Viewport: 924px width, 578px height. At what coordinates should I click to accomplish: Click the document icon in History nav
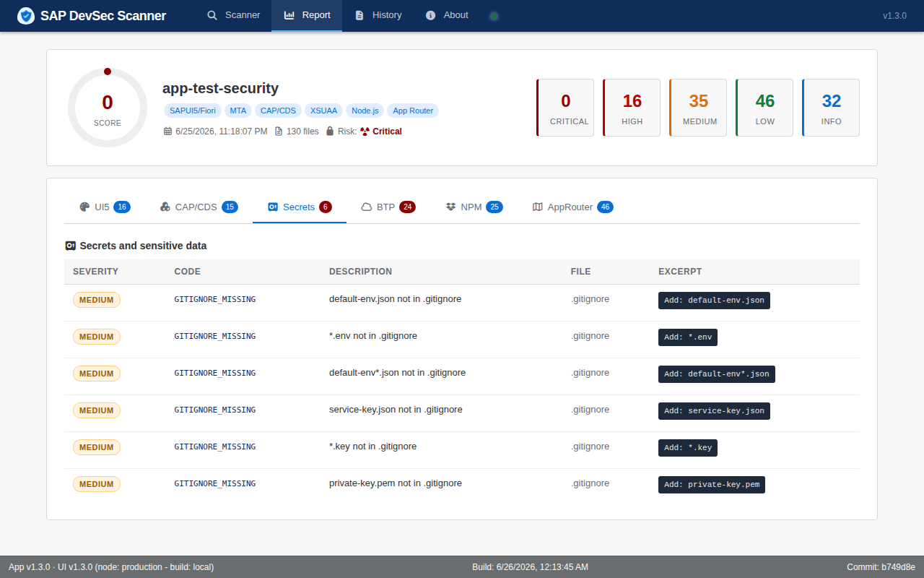[x=359, y=15]
